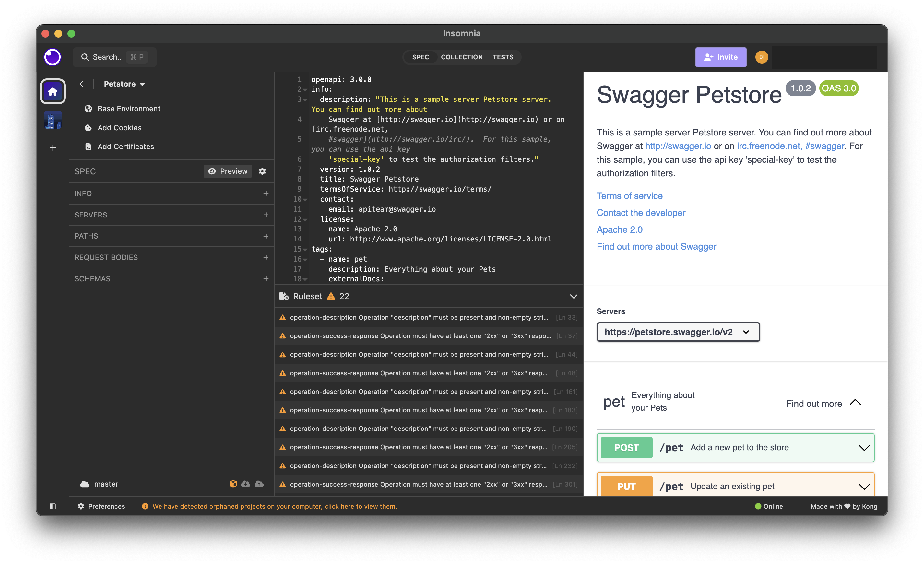This screenshot has height=564, width=924.
Task: Open spec settings gear icon
Action: (x=263, y=171)
